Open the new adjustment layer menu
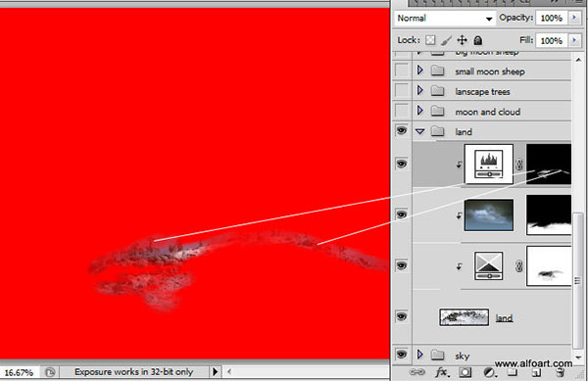Image resolution: width=588 pixels, height=381 pixels. (489, 372)
